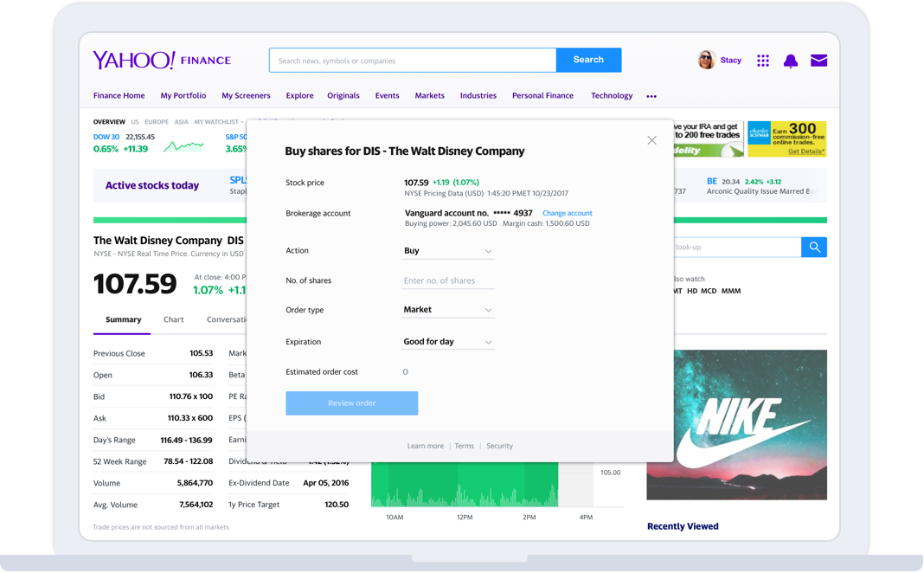Open the Originals navigation item
The image size is (924, 573).
343,95
